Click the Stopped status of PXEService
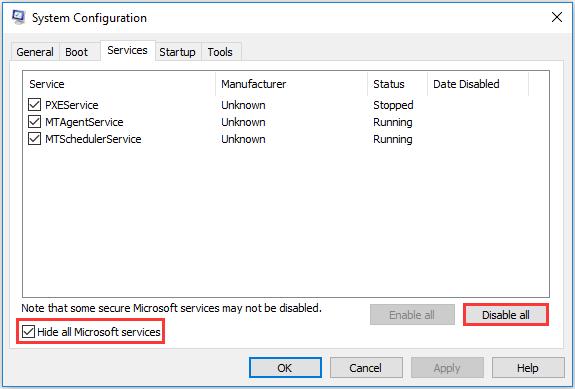575x389 pixels. (393, 105)
